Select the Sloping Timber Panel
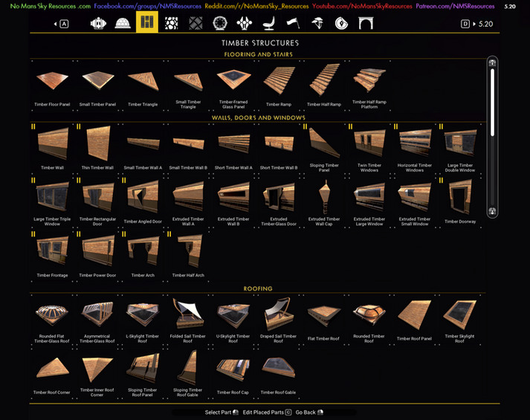530x420 pixels. (x=324, y=149)
